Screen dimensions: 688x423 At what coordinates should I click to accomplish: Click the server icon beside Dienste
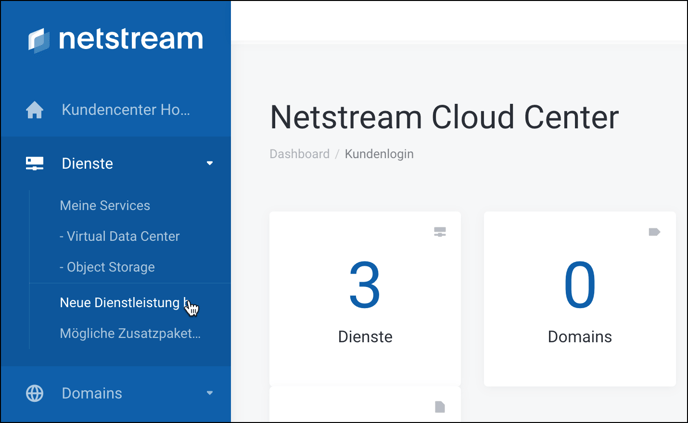[35, 164]
